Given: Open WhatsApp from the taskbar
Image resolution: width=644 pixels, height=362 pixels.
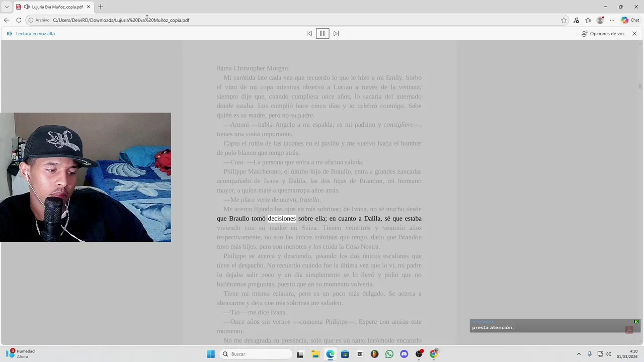Looking at the screenshot, I should [389, 354].
